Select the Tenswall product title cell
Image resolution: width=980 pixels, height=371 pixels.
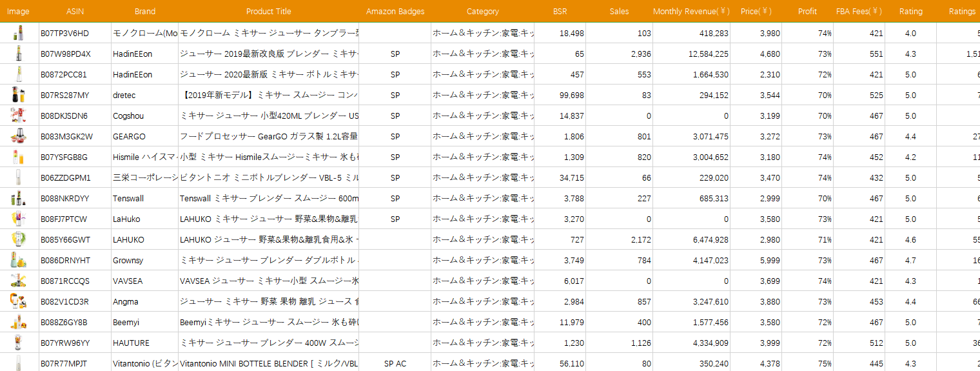tap(269, 199)
